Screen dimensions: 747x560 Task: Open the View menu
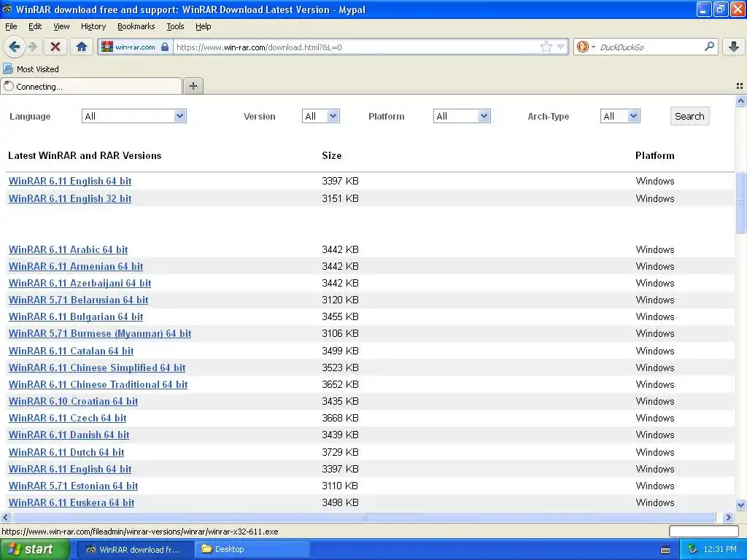point(61,26)
